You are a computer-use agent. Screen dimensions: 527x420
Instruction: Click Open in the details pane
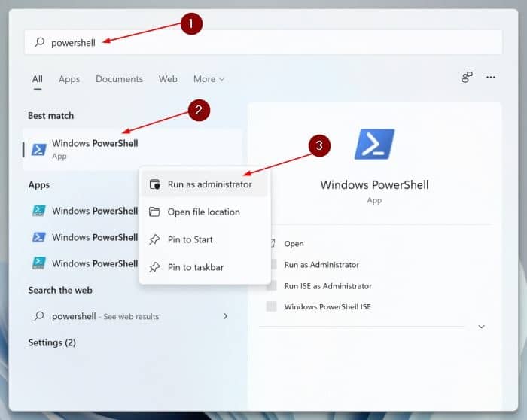click(x=294, y=244)
